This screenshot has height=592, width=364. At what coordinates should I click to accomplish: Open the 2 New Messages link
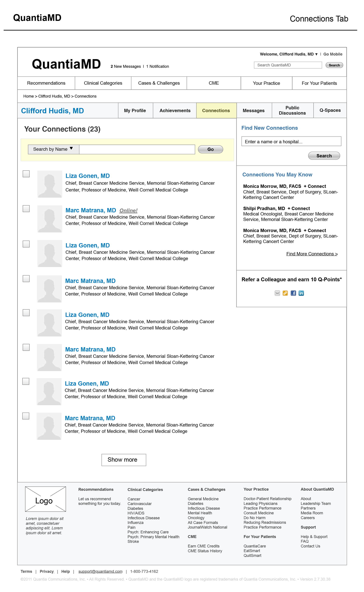[x=126, y=66]
